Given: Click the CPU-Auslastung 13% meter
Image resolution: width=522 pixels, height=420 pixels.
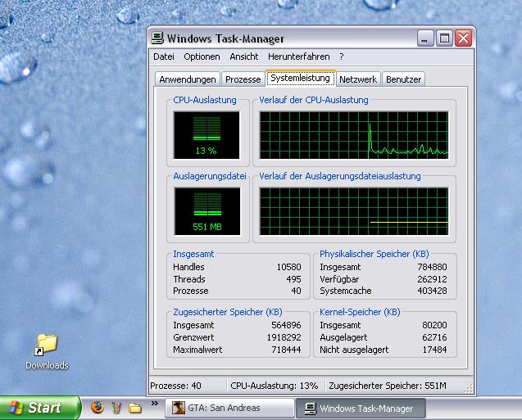Looking at the screenshot, I should [x=207, y=135].
